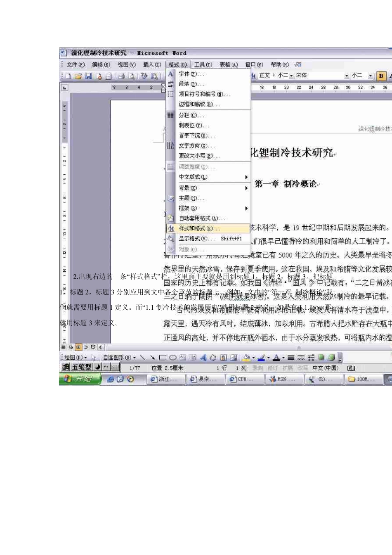Screen dimensions: 392x555
Task: Click the Shadow Style icon
Action: point(321,358)
